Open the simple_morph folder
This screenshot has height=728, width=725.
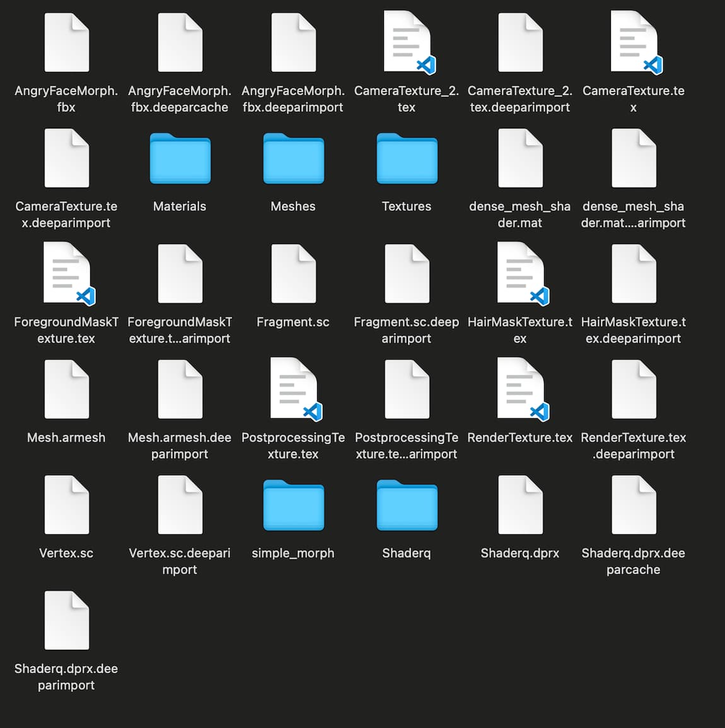(293, 505)
